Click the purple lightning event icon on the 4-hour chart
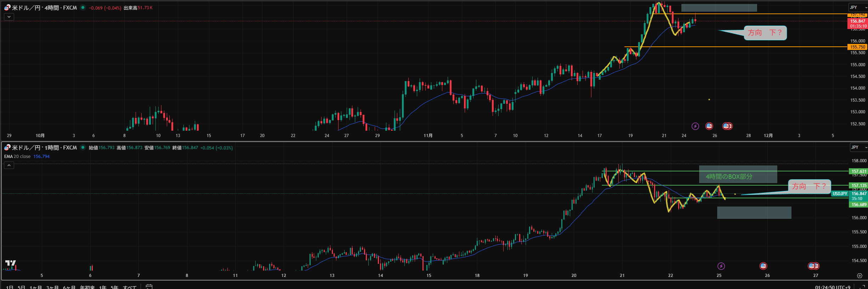Viewport: 868px width, 289px height. [695, 126]
